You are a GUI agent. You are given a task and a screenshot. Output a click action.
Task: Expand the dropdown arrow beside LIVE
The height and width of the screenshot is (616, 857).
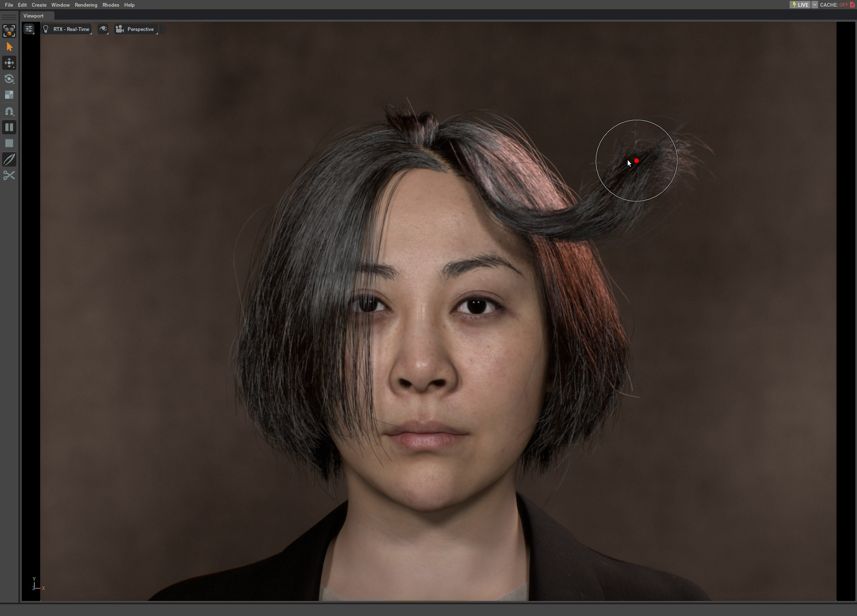814,5
